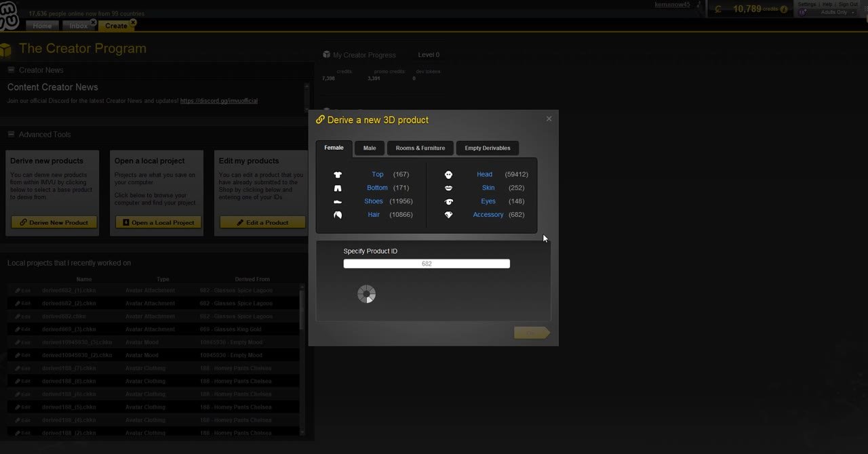
Task: Select the Hair category icon
Action: (x=338, y=215)
